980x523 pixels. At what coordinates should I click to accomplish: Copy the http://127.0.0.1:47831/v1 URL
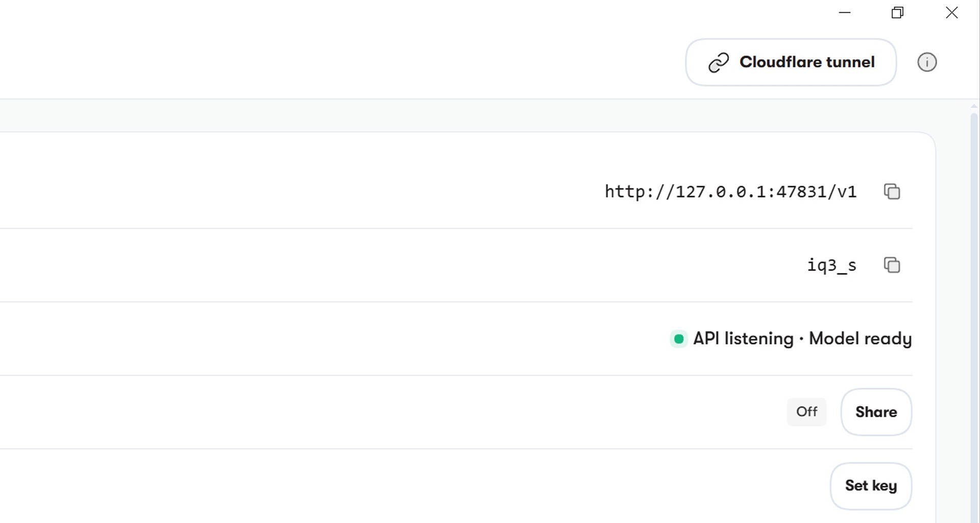point(892,191)
